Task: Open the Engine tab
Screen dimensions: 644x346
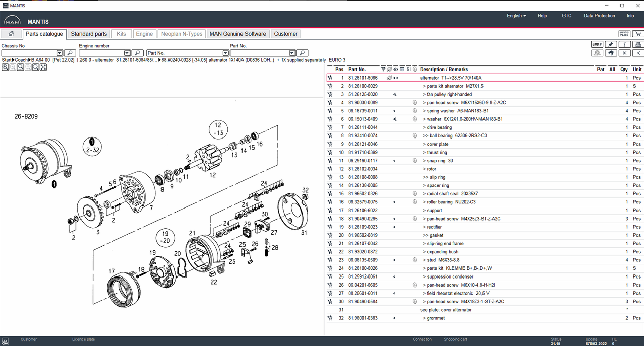Action: tap(144, 34)
